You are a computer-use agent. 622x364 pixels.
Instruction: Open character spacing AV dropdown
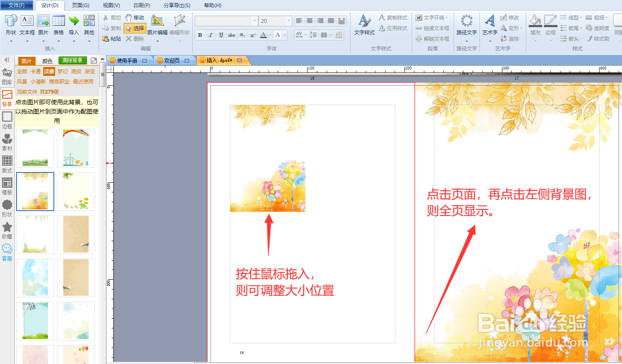[x=305, y=35]
